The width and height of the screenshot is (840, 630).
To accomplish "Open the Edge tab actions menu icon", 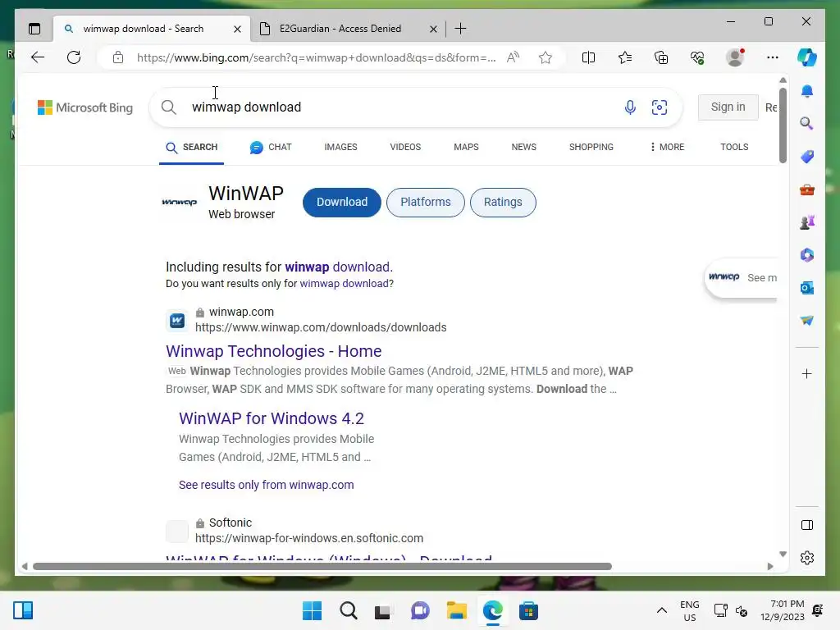I will (x=34, y=29).
